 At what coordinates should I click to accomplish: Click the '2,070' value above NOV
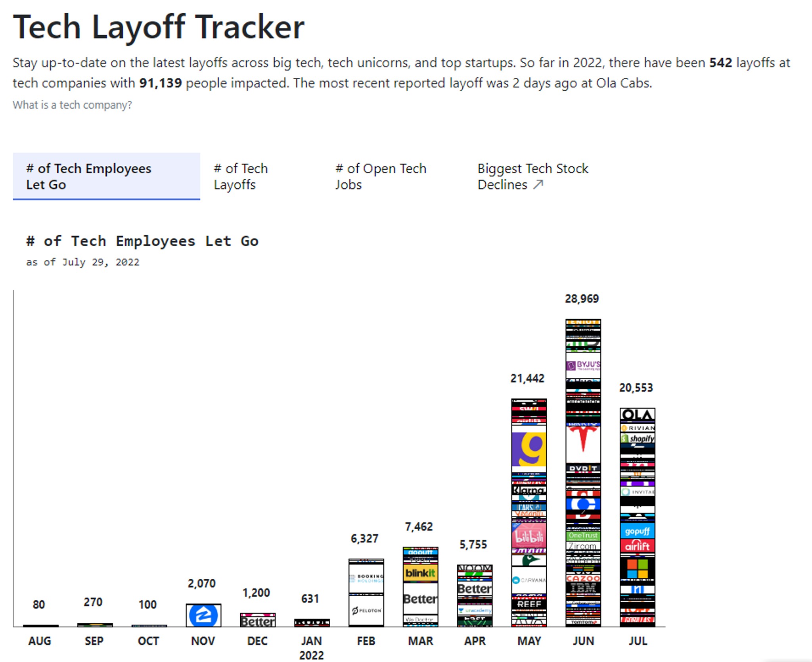point(202,584)
